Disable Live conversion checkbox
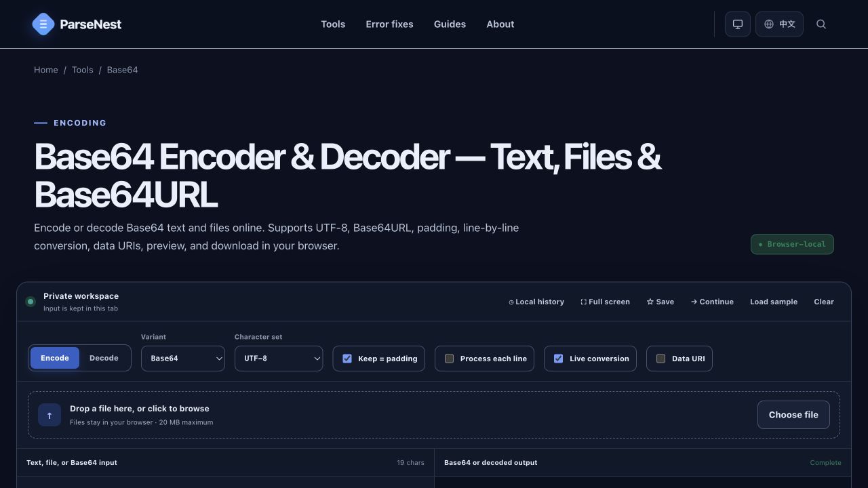 (558, 359)
